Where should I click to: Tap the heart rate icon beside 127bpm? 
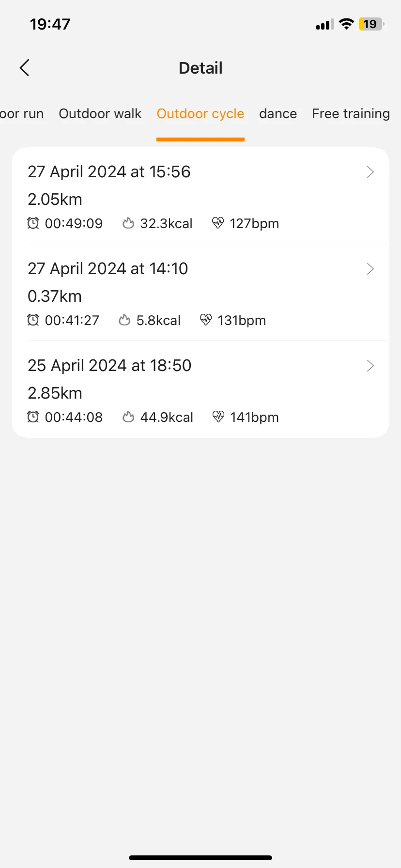(x=218, y=223)
